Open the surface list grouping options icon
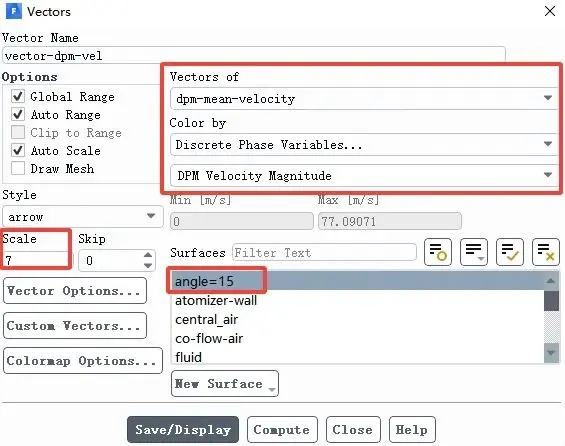This screenshot has height=446, width=565. point(474,252)
